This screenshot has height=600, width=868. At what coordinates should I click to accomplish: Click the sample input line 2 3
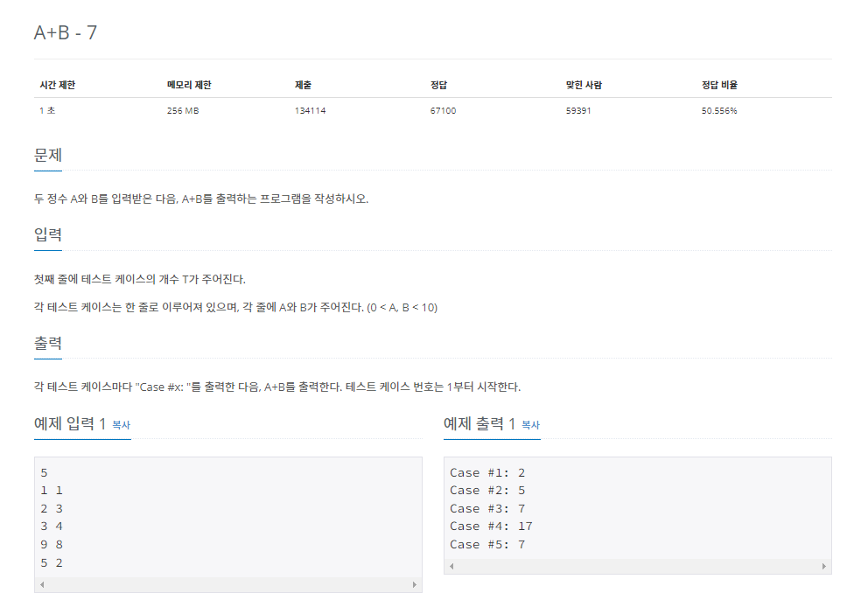(52, 509)
